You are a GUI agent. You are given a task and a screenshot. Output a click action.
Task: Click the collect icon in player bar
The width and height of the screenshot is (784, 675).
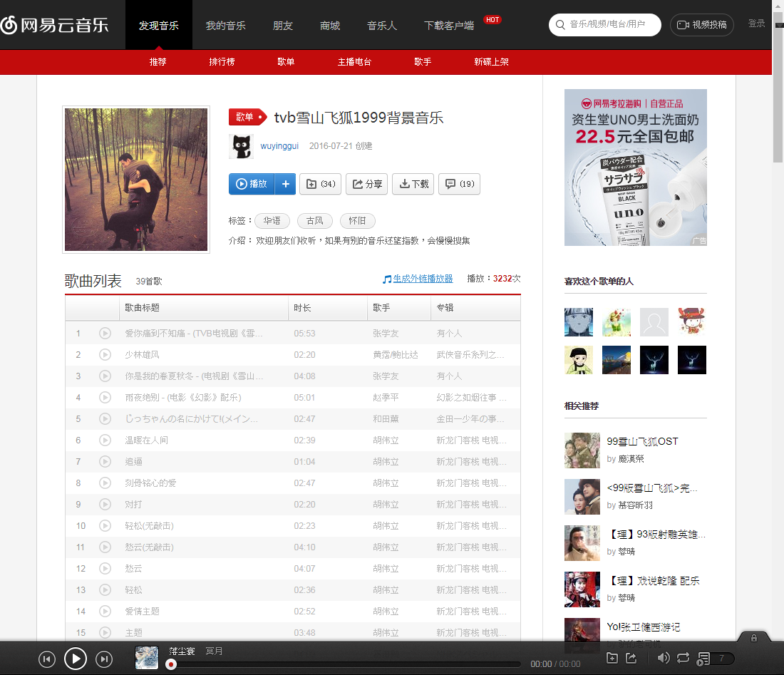coord(612,658)
